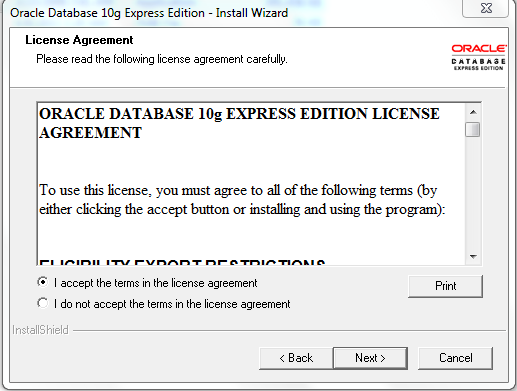Image resolution: width=517 pixels, height=391 pixels.
Task: Close the Install Wizard window
Action: click(x=486, y=8)
